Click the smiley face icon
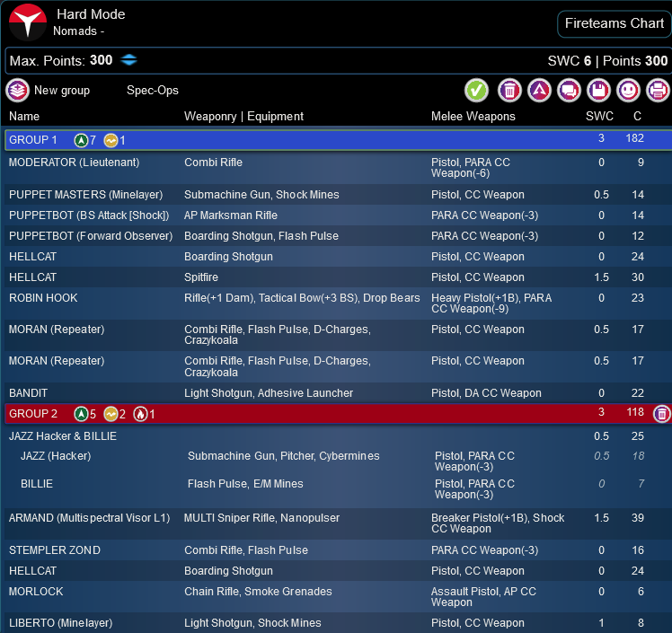 click(x=628, y=91)
